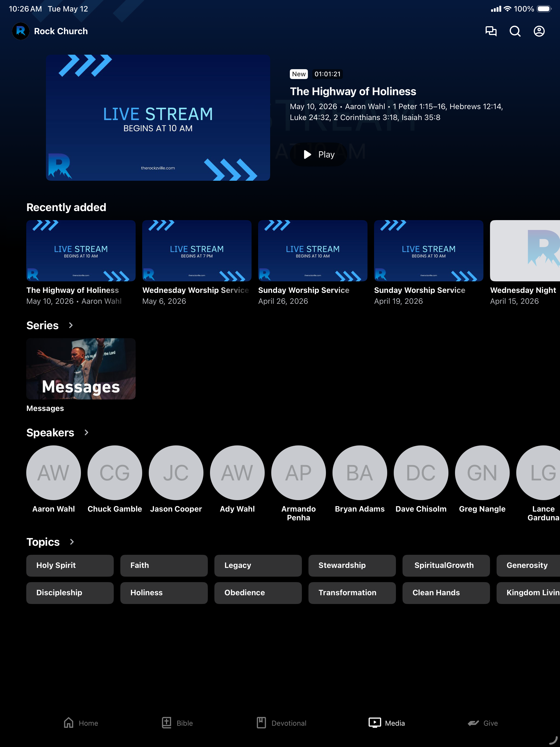
Task: Select Dave Chisolm speaker avatar
Action: tap(421, 472)
